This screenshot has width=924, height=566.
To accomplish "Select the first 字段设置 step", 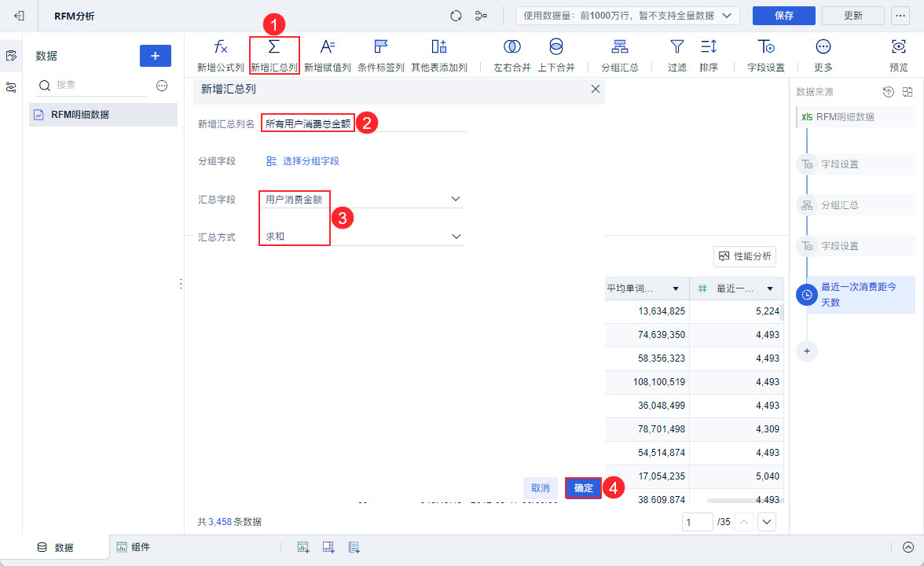I will click(855, 164).
